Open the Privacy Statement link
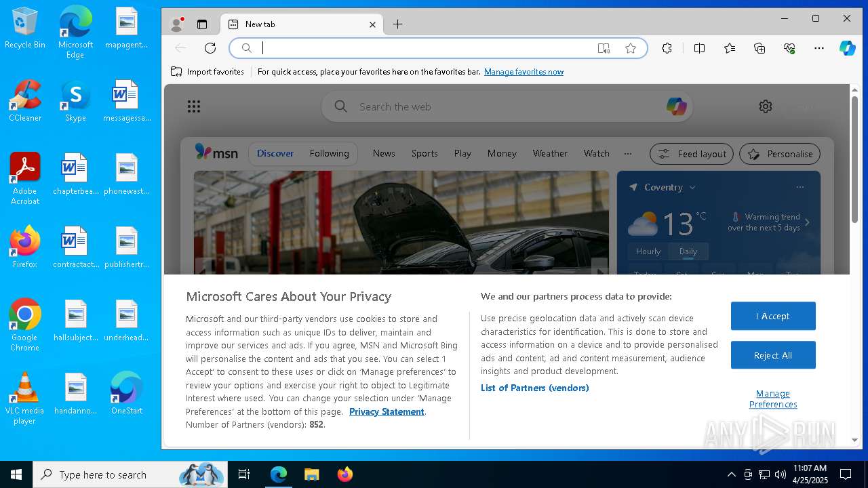Screen dimensions: 868x488 [x=387, y=411]
